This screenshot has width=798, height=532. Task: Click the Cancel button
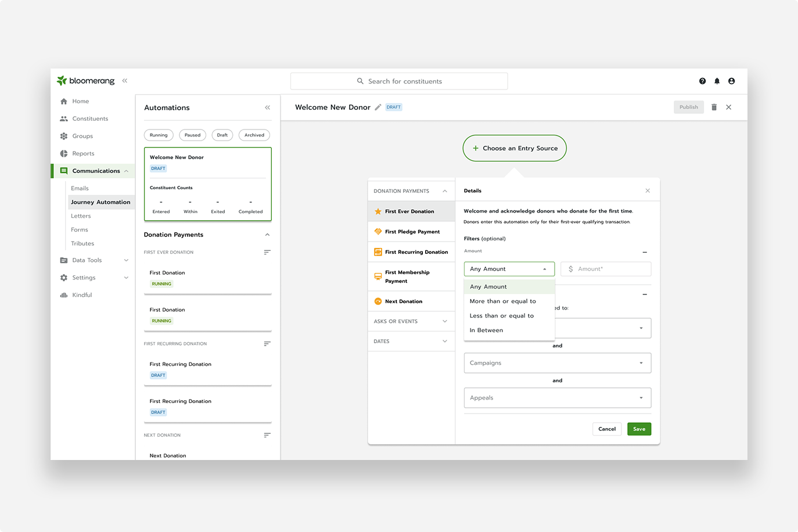point(607,429)
